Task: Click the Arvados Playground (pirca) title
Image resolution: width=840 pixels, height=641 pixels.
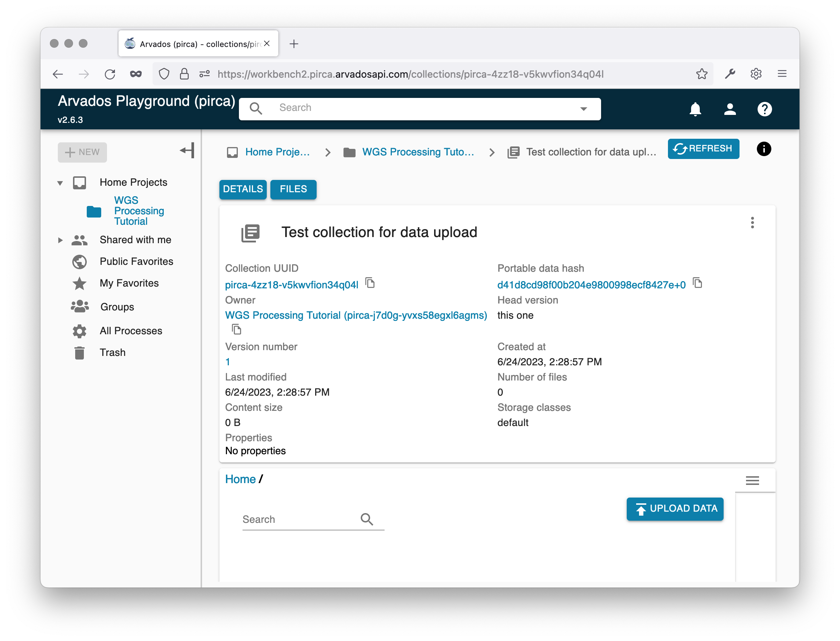Action: coord(146,101)
